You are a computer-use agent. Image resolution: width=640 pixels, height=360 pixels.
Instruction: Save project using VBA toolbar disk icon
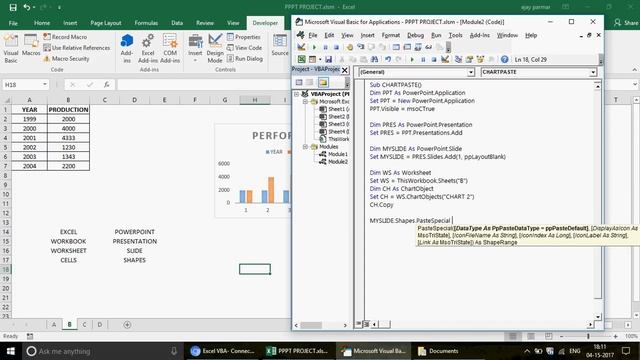click(x=329, y=60)
